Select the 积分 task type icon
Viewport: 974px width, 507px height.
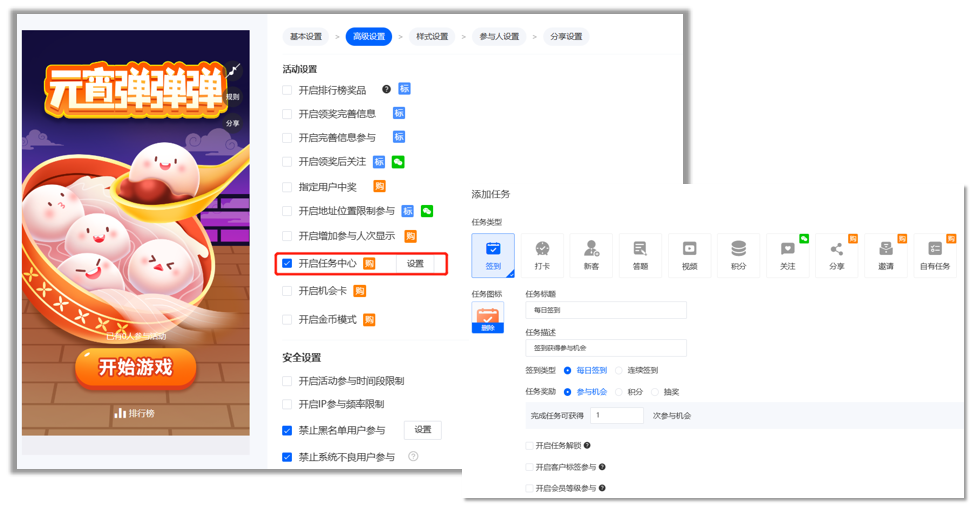tap(739, 255)
